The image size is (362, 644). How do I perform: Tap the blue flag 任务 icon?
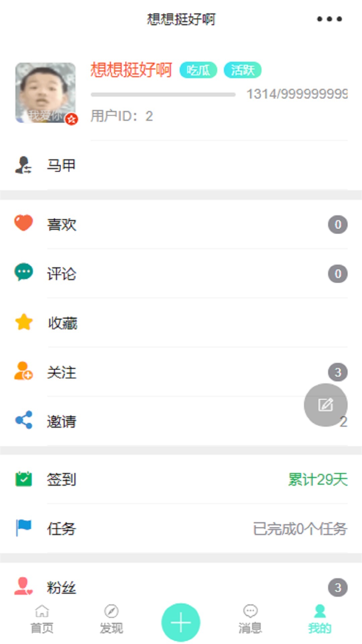(x=23, y=528)
